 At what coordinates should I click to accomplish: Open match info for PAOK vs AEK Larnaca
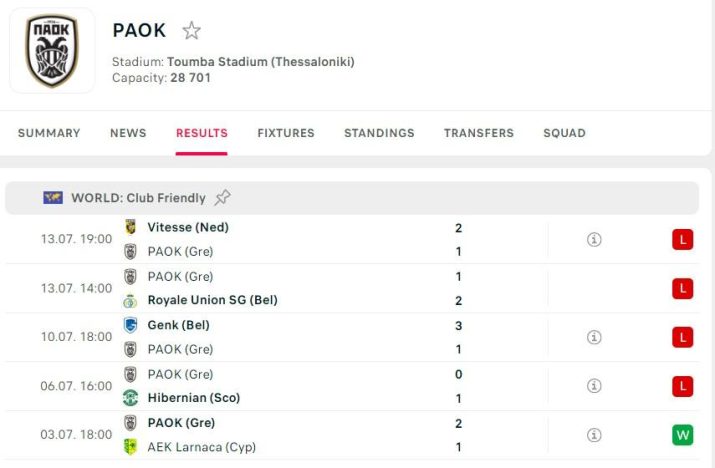coord(594,435)
